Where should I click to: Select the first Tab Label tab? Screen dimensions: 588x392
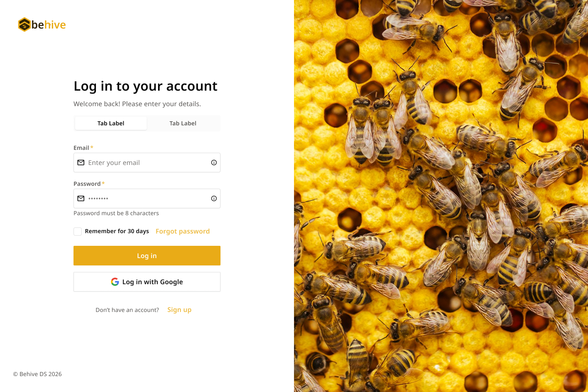111,123
